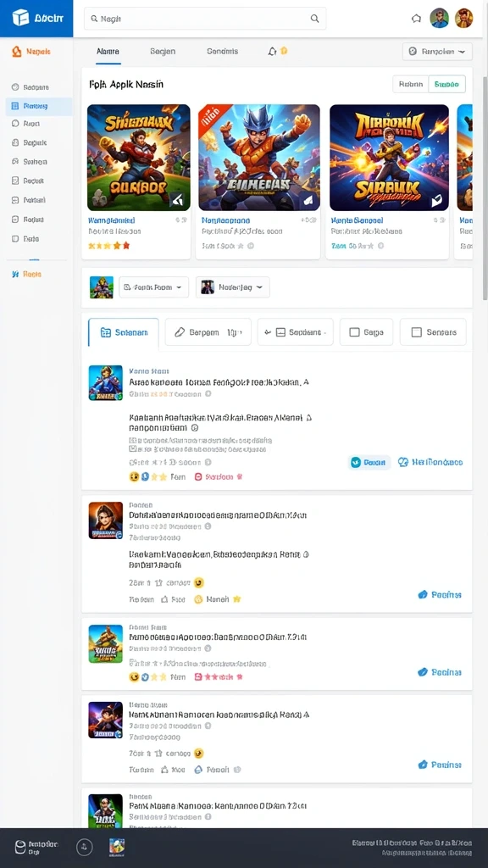Click the magnifier icon at the search field's start
Viewport: 488px width, 868px height.
pyautogui.click(x=94, y=19)
